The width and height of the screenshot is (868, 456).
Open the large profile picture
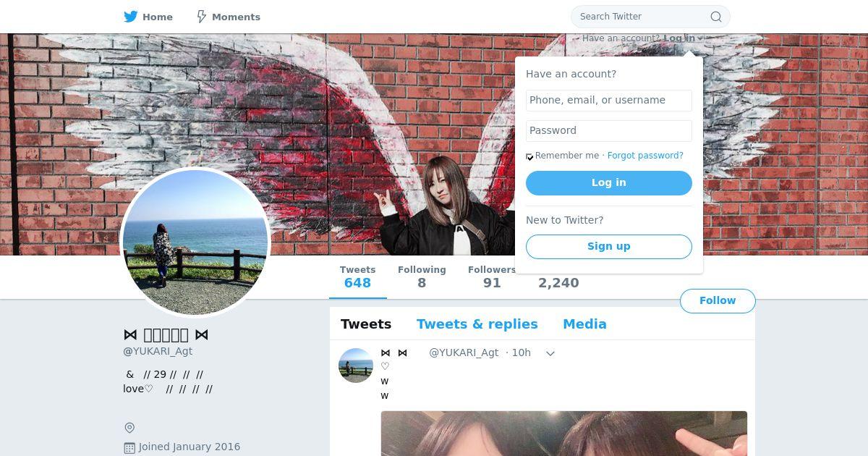pos(195,242)
